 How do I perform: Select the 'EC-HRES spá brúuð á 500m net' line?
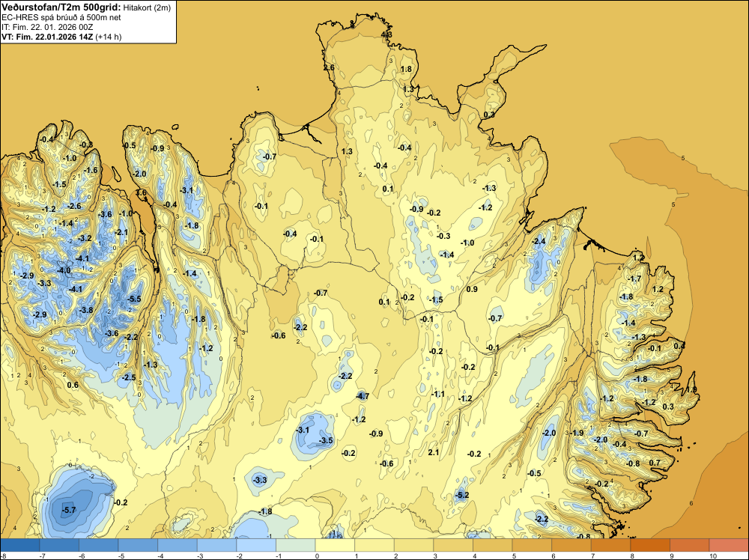(61, 17)
